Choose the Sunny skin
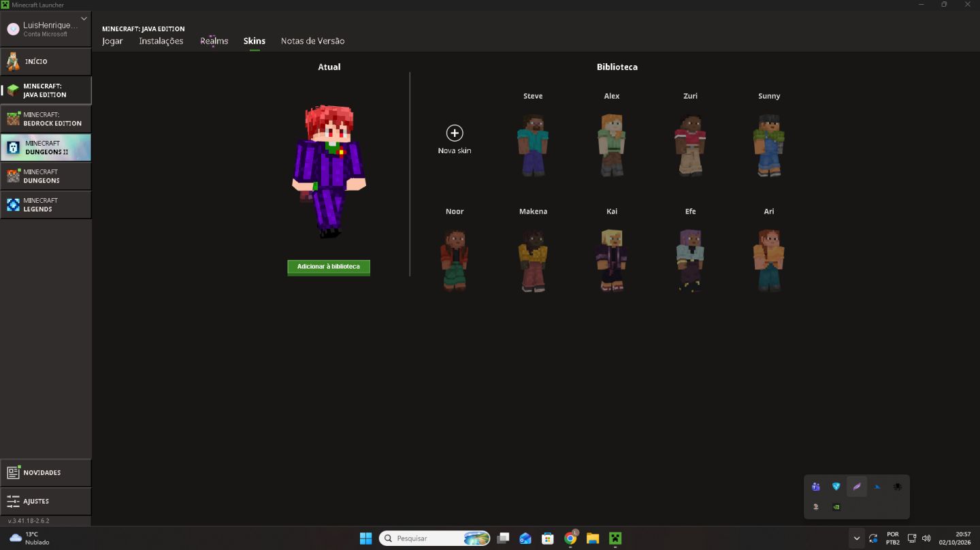 [x=769, y=145]
